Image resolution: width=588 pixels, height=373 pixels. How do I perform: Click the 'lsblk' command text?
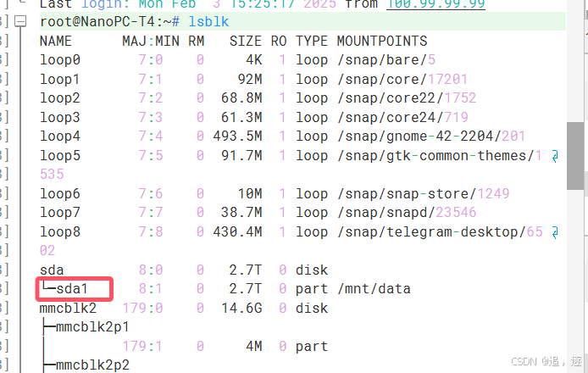pos(208,22)
